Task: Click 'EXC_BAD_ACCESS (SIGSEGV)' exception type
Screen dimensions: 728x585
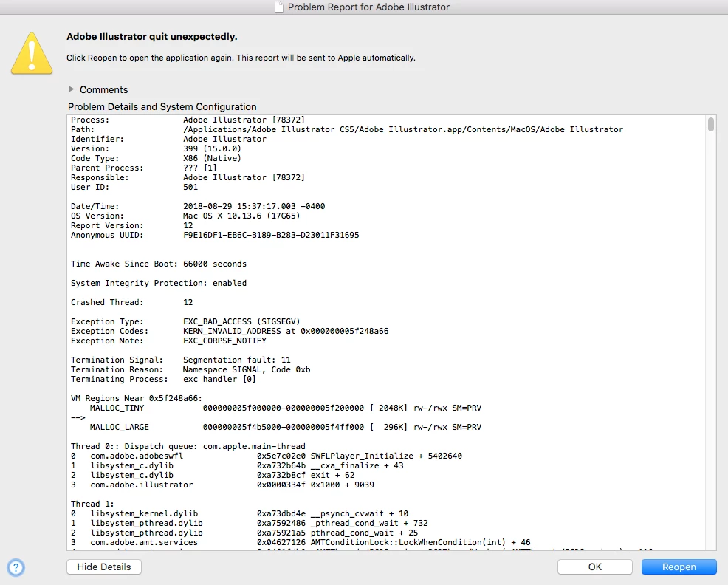Action: [x=241, y=321]
